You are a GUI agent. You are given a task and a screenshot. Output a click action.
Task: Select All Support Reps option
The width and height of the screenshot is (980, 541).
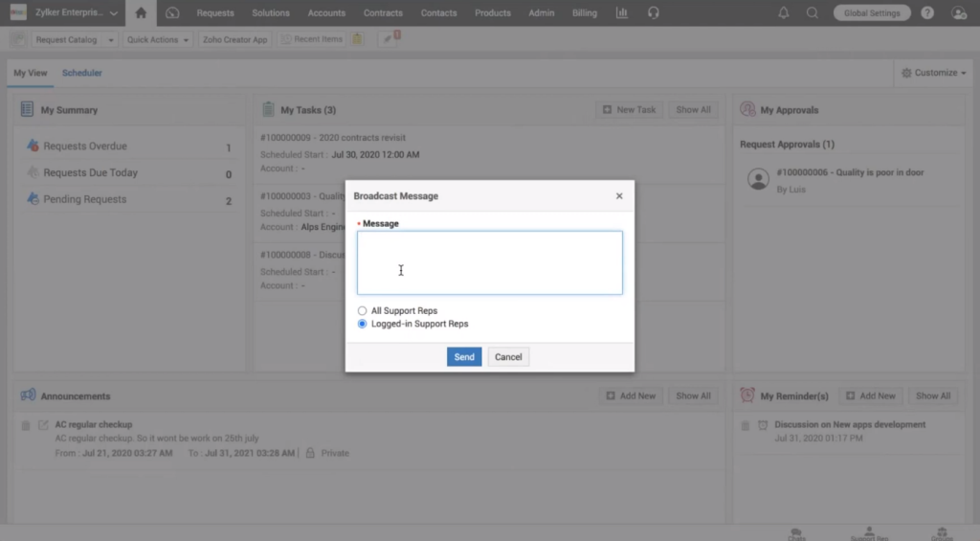(x=362, y=311)
